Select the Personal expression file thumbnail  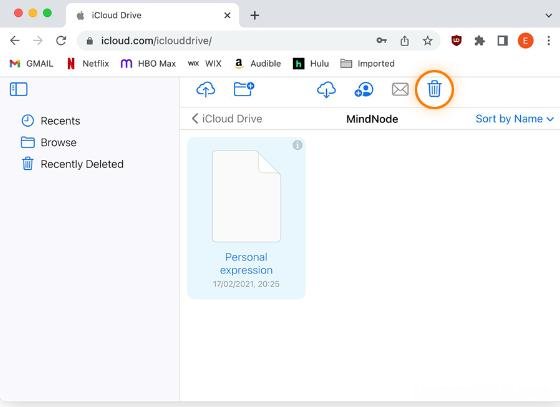pos(246,196)
